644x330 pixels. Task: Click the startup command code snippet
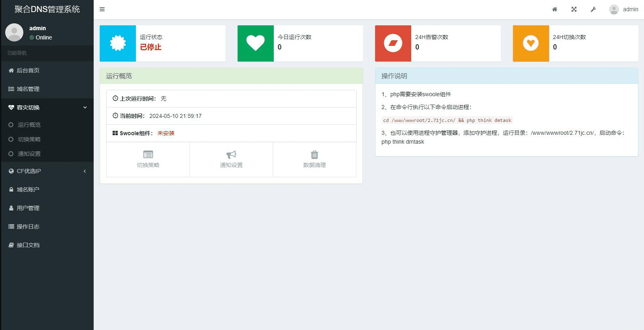[x=447, y=120]
